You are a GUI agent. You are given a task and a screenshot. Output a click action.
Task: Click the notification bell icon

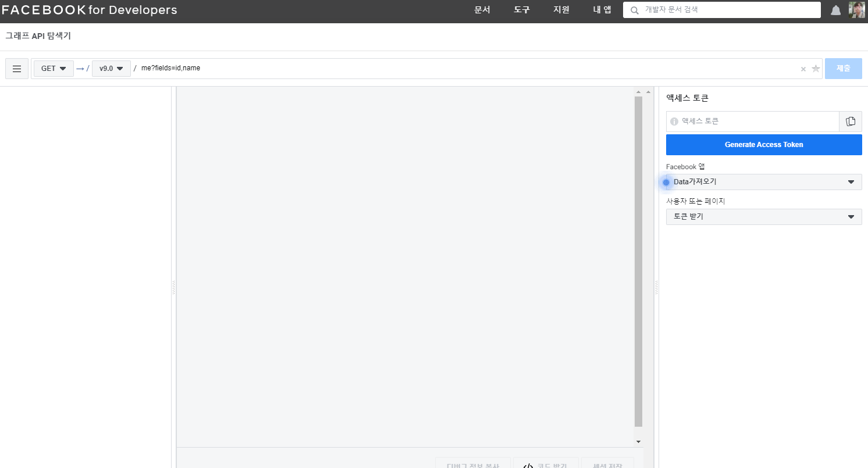835,9
